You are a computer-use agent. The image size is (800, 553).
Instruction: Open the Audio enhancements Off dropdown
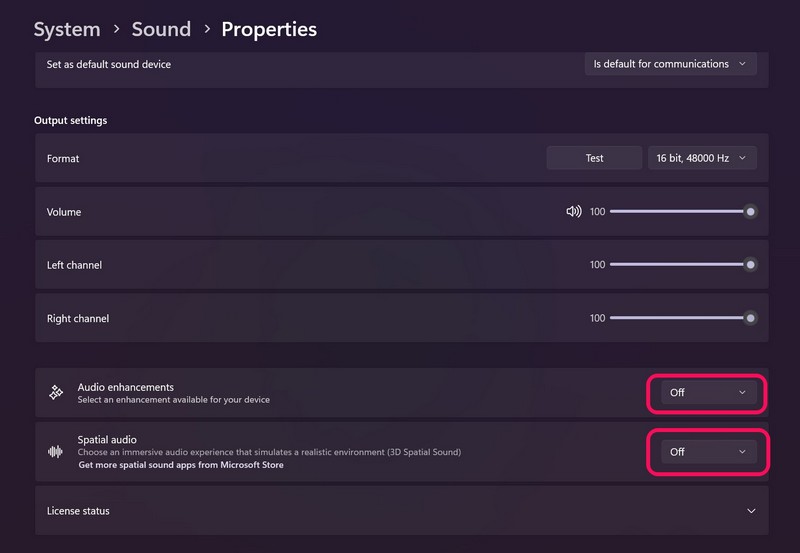click(x=707, y=393)
